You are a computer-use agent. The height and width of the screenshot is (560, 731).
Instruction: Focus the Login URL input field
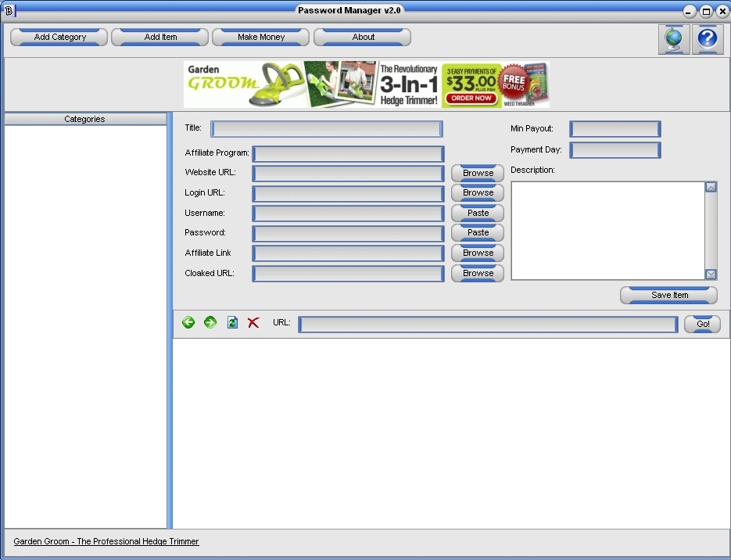point(348,193)
